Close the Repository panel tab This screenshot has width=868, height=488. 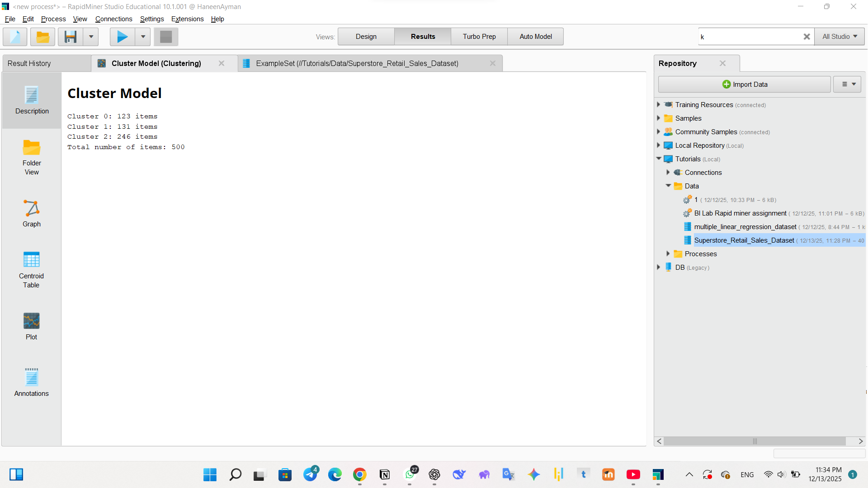pyautogui.click(x=722, y=63)
